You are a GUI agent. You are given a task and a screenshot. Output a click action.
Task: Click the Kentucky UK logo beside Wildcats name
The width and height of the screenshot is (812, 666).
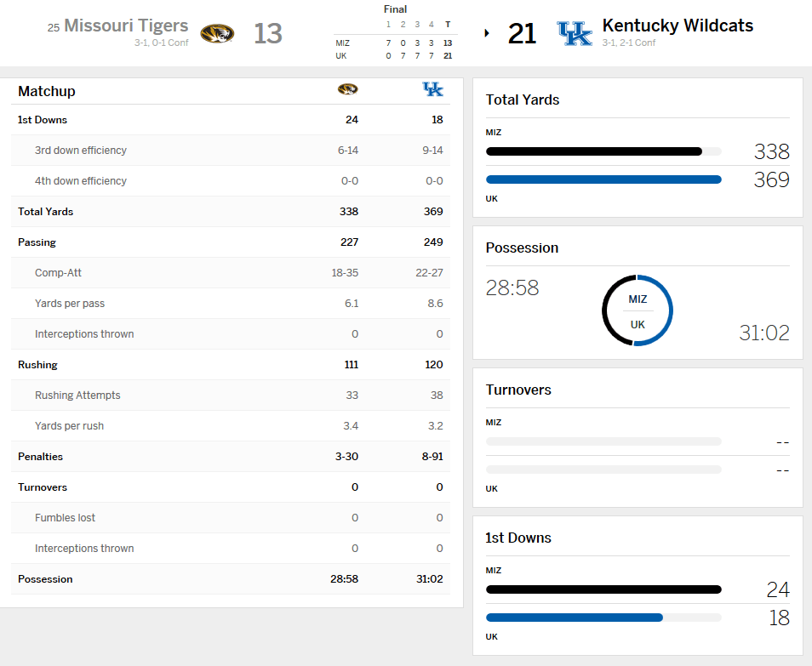point(575,32)
